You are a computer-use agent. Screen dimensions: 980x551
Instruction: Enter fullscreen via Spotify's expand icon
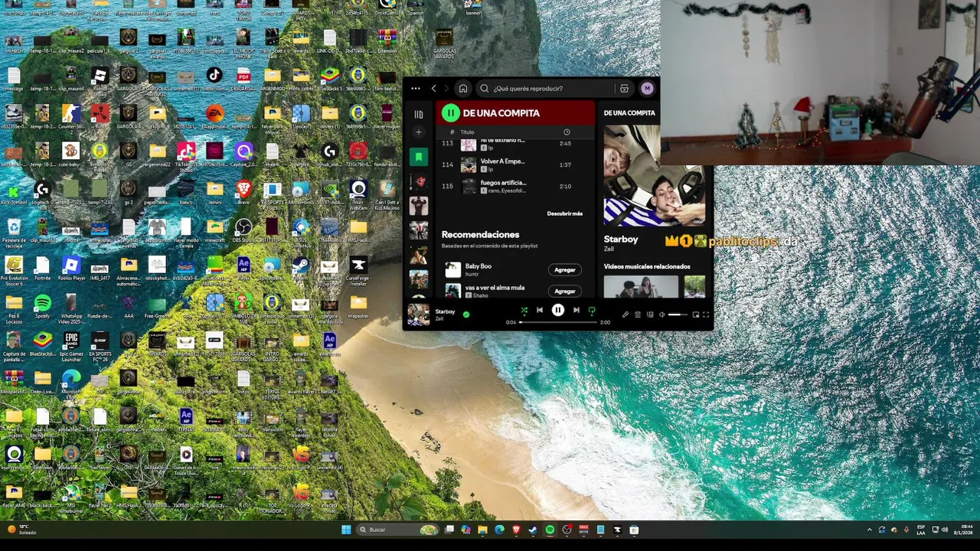[706, 315]
